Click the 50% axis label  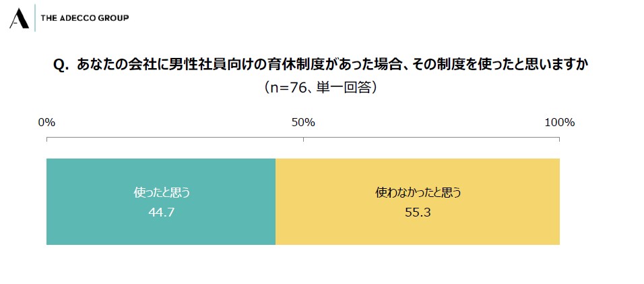click(303, 123)
